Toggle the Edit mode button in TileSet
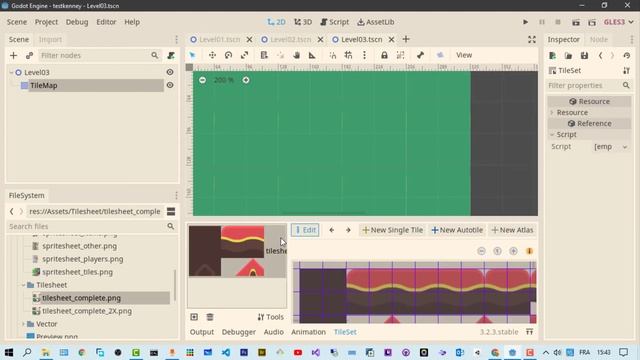 click(x=305, y=230)
